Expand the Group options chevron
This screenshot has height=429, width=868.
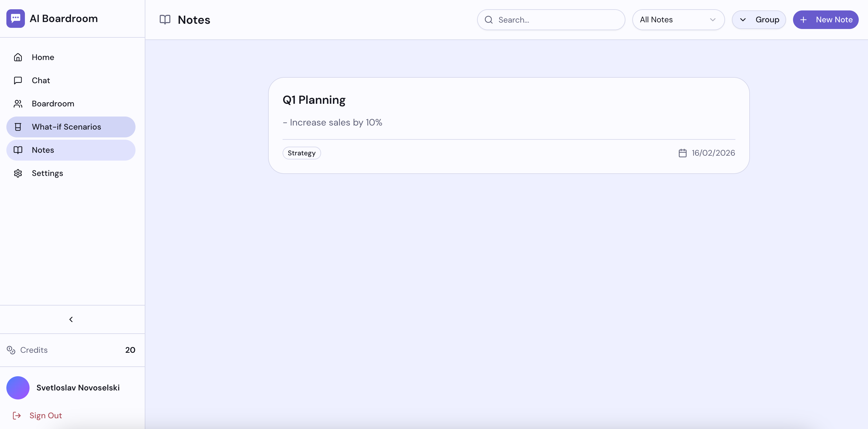[x=743, y=19]
